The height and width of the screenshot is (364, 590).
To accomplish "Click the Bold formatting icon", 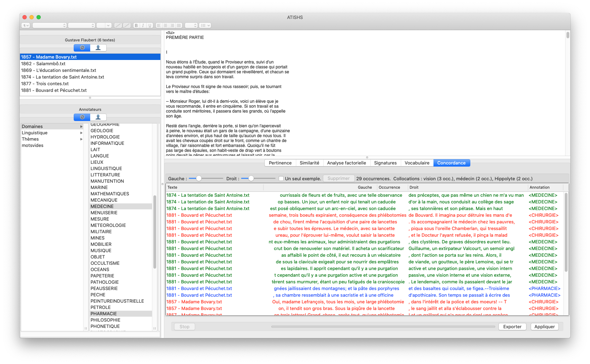I will pos(136,26).
